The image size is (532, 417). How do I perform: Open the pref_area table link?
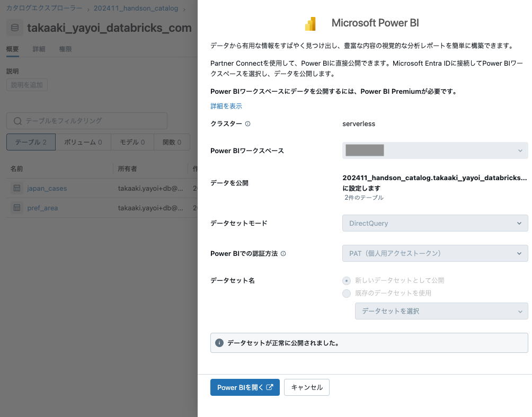(x=42, y=208)
